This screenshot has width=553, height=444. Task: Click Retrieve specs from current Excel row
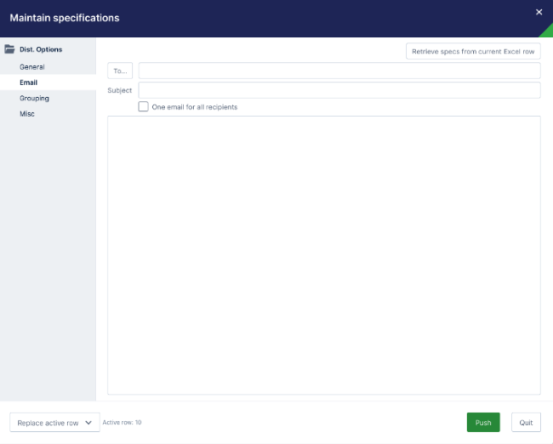pos(473,51)
